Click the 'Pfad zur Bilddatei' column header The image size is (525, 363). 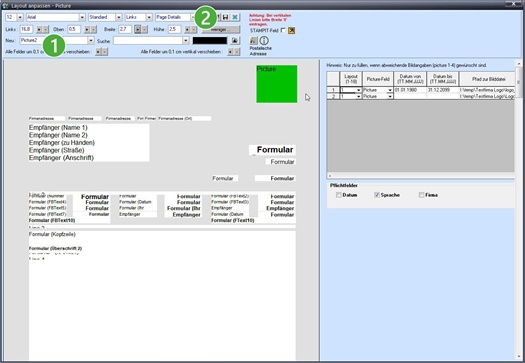[x=487, y=79]
